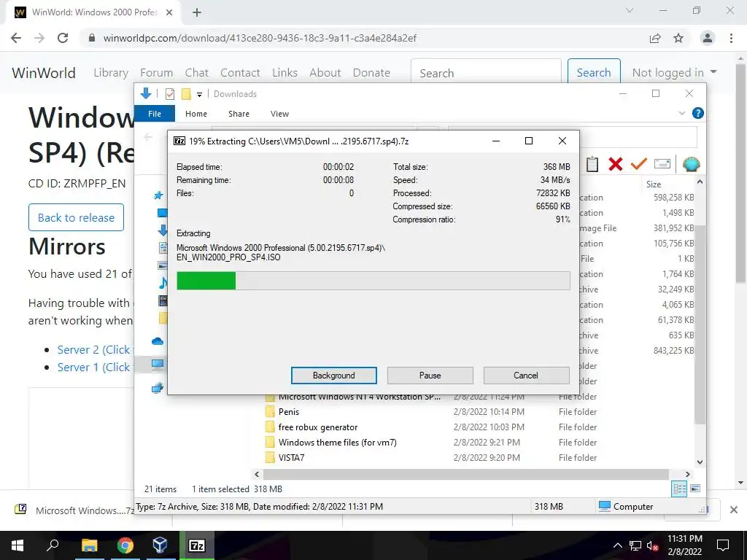
Task: Open Forum in WinWorld navigation
Action: (x=156, y=72)
